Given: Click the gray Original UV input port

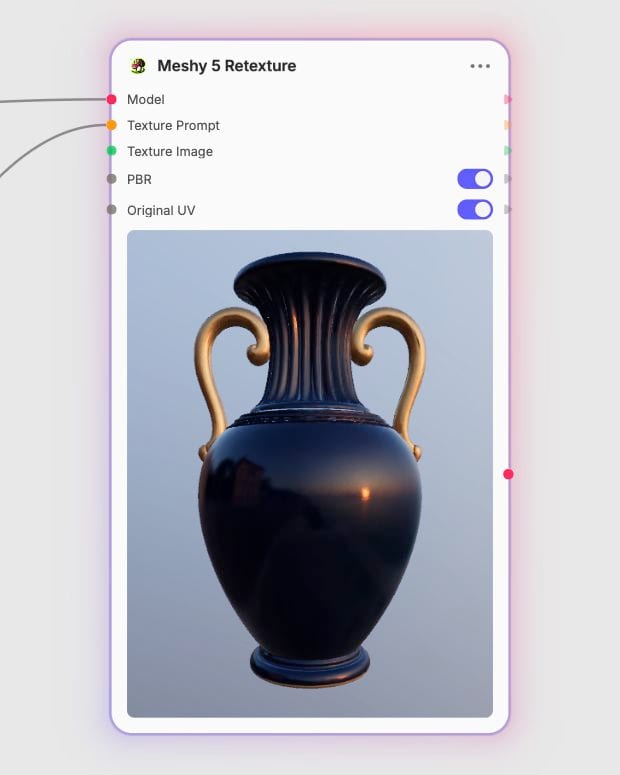Looking at the screenshot, I should pyautogui.click(x=112, y=210).
